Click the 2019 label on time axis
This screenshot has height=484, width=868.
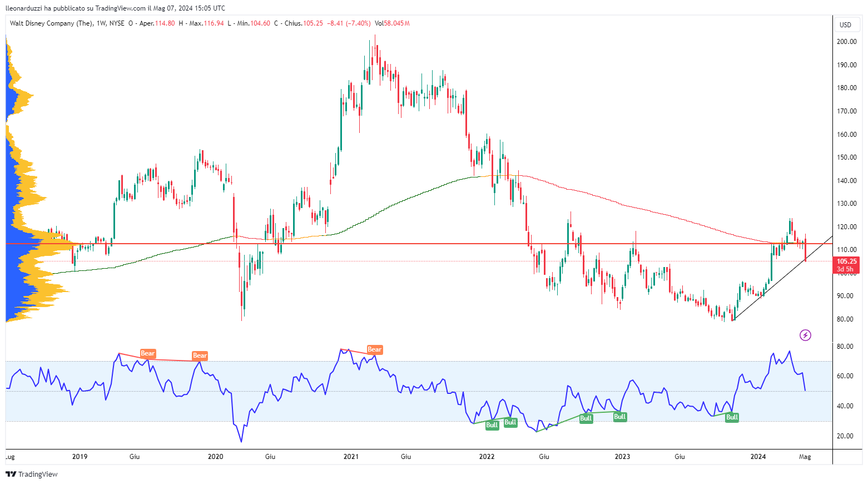pyautogui.click(x=80, y=457)
